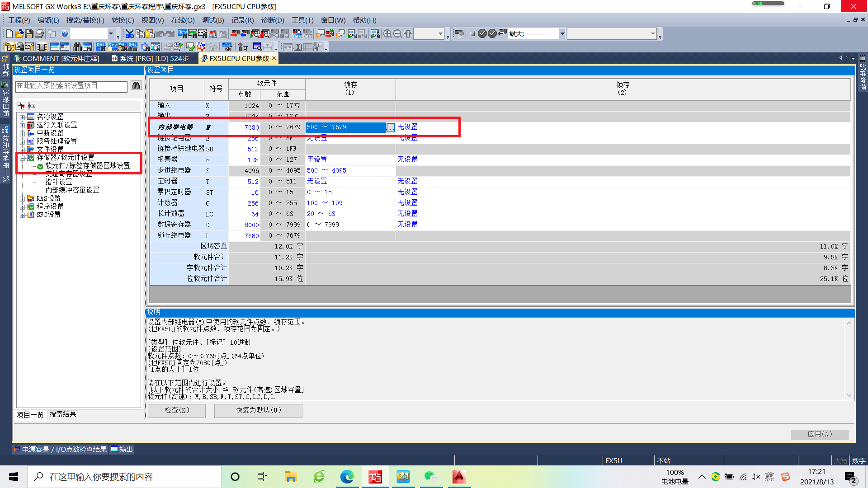Image resolution: width=868 pixels, height=488 pixels.
Task: Click the Zoom in magnifier icon
Action: tap(387, 34)
